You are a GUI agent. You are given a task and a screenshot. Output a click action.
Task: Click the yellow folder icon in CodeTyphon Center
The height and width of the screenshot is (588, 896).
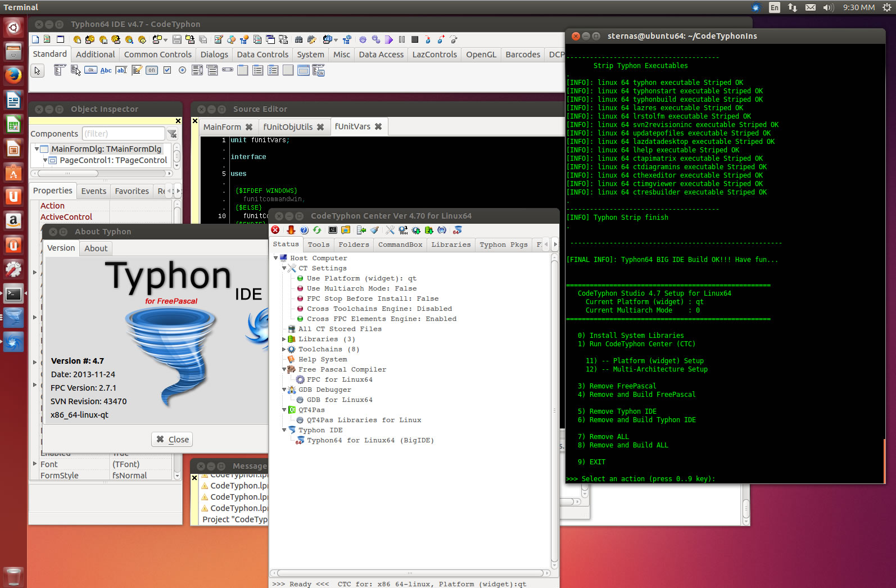click(346, 230)
